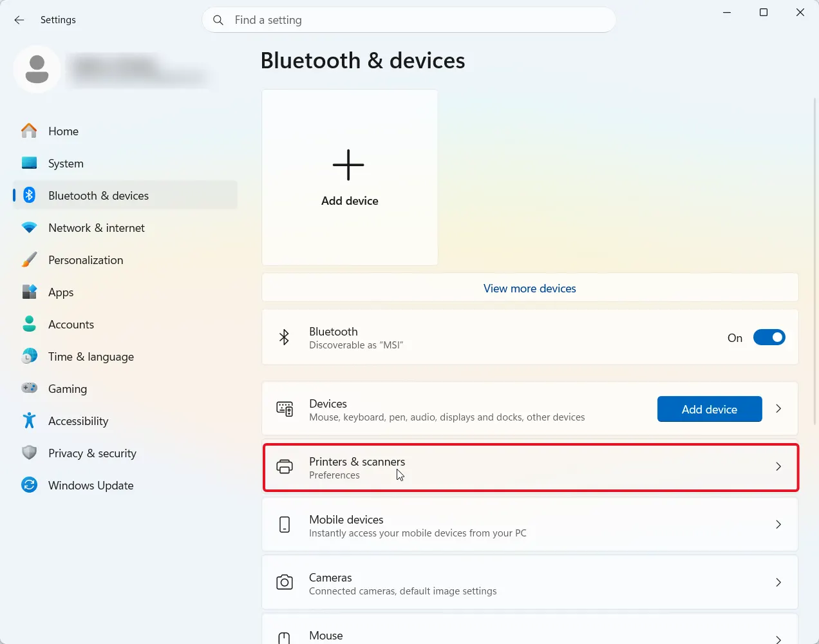Click the back arrow icon in Settings

[19, 20]
